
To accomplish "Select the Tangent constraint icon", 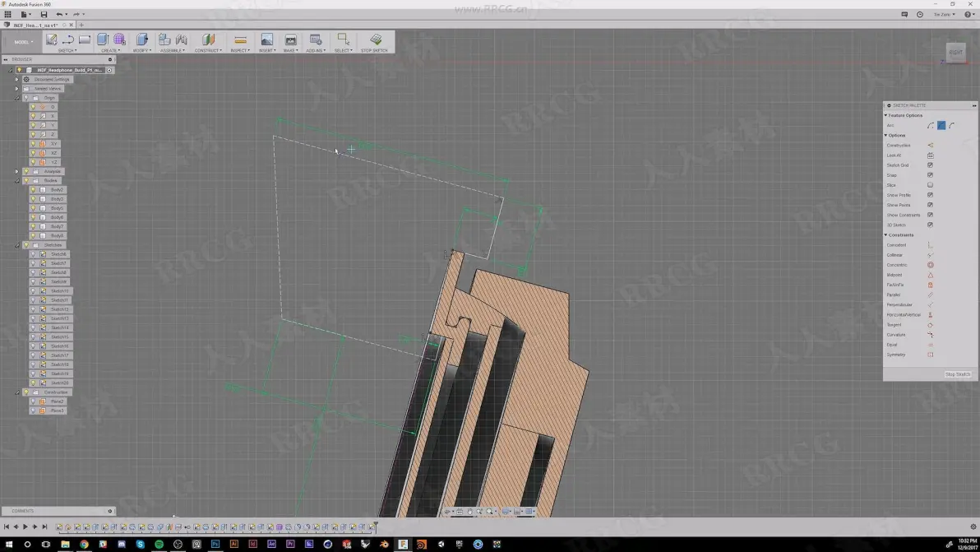I will coord(930,325).
